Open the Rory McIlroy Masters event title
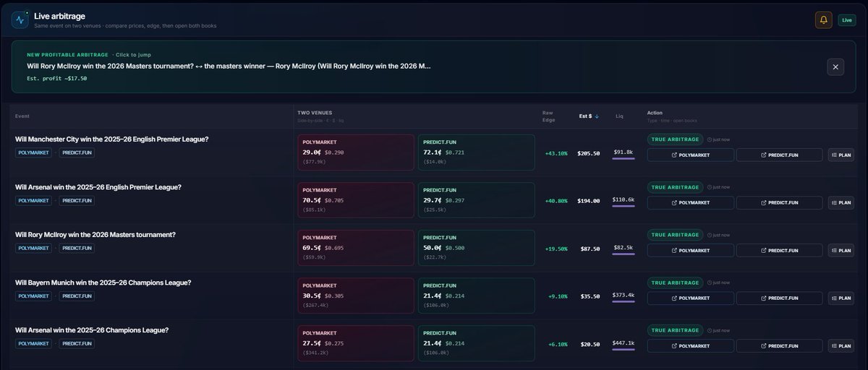Viewport: 868px width, 370px height. (x=95, y=234)
